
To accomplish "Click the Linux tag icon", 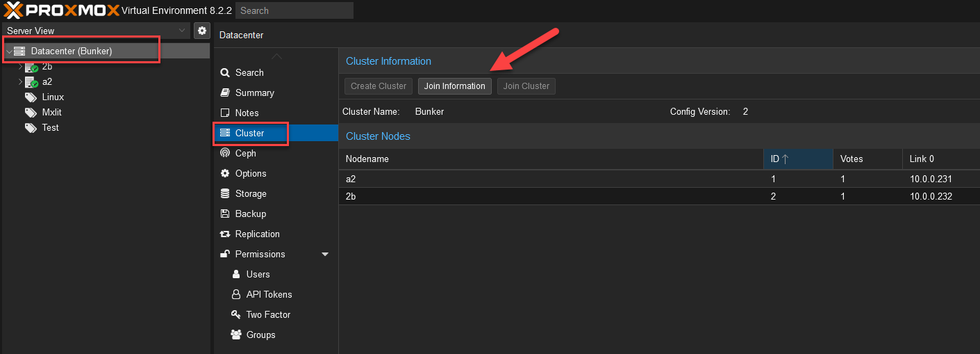I will coord(31,97).
